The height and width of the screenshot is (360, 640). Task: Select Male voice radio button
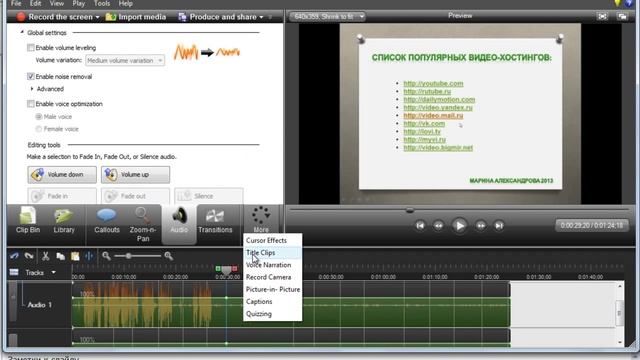tap(39, 117)
